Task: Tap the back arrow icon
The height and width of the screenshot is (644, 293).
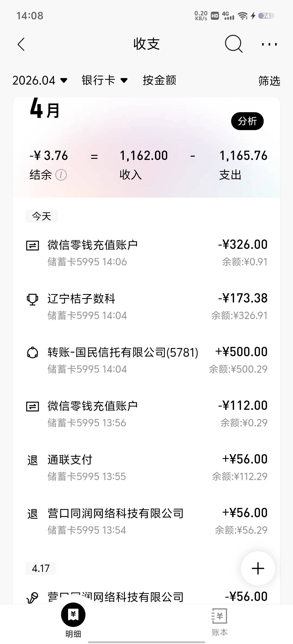Action: tap(21, 44)
